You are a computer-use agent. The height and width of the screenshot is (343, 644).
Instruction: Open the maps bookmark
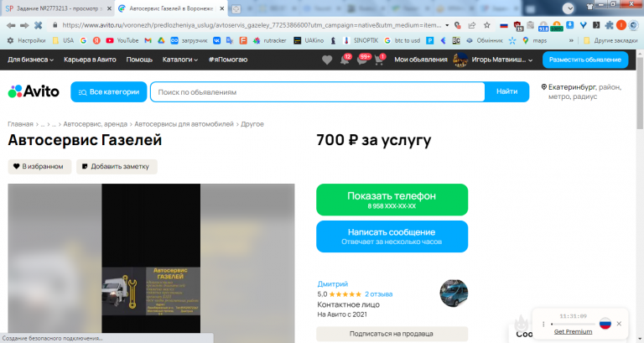pos(534,40)
